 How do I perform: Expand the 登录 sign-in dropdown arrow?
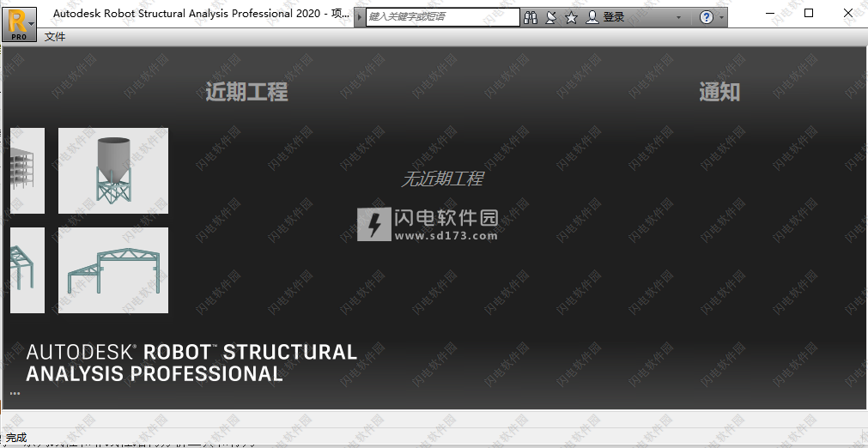(x=678, y=18)
